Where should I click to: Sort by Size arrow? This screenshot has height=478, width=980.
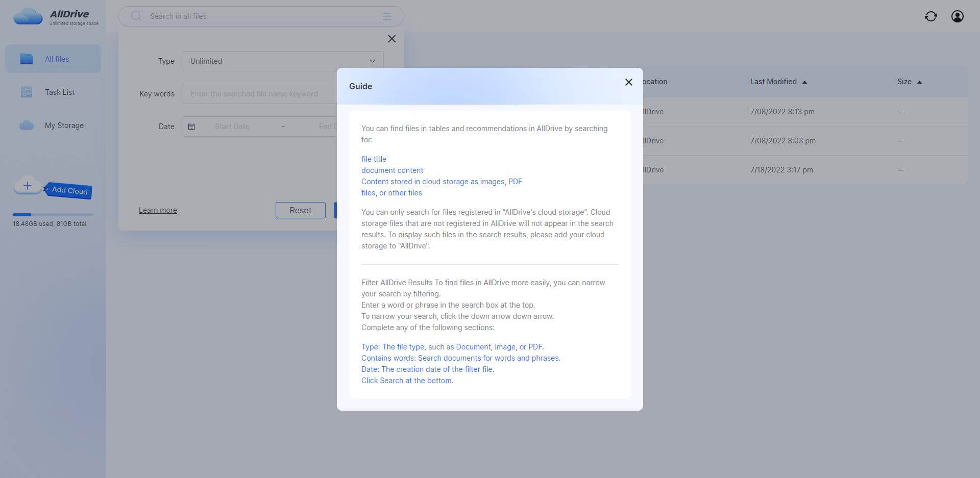click(919, 82)
